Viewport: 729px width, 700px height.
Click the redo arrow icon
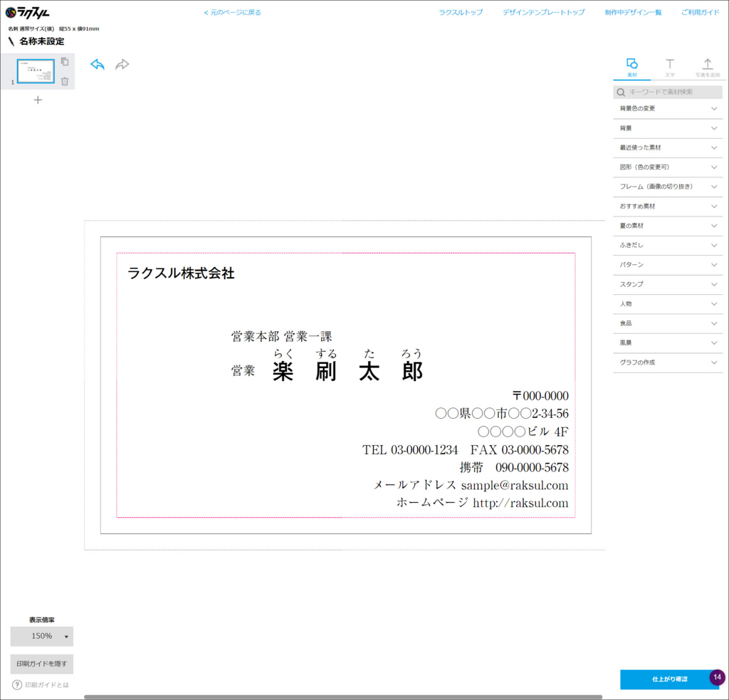tap(122, 64)
